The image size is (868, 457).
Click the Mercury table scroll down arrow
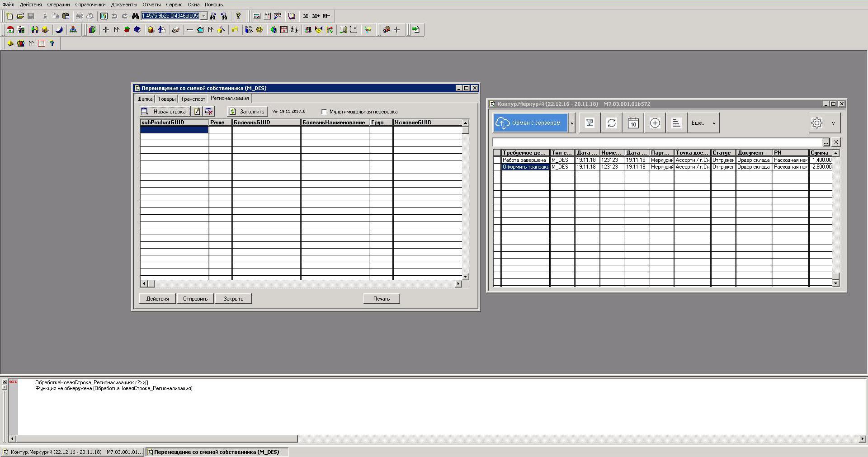pos(835,283)
